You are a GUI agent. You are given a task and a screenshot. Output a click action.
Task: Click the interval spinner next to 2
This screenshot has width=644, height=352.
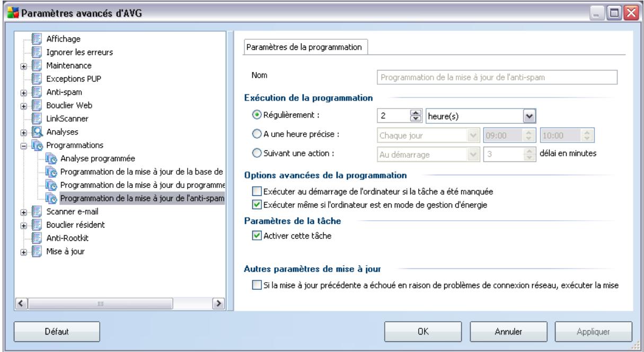click(x=417, y=115)
